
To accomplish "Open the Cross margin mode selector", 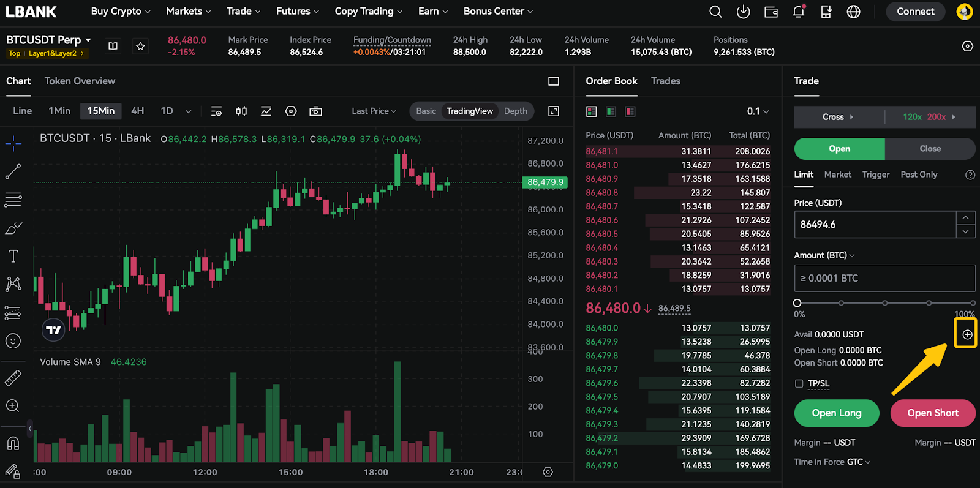I will pyautogui.click(x=839, y=117).
